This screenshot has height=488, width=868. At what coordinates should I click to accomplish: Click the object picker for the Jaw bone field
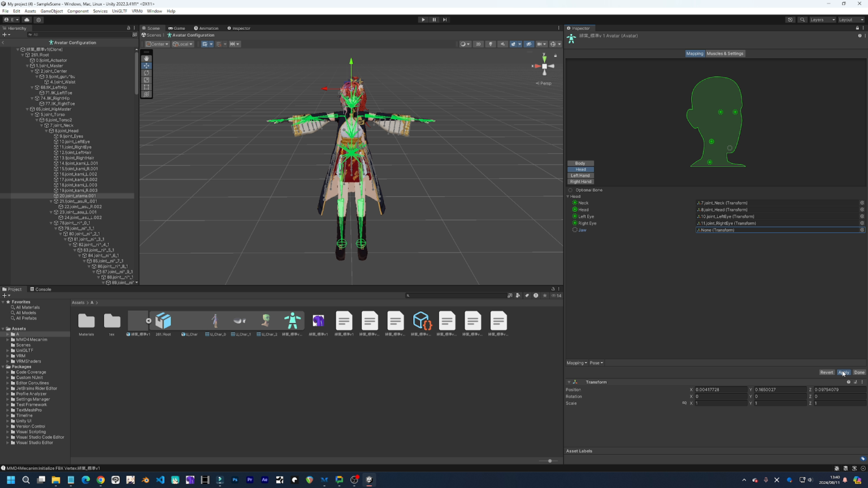(x=862, y=230)
